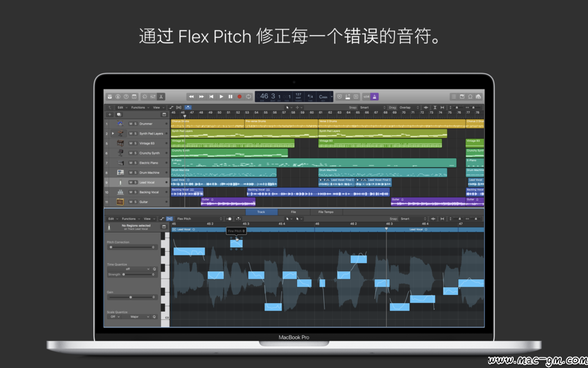Open audio editor Snap Smart dropdown
588x368 pixels.
[x=414, y=219]
